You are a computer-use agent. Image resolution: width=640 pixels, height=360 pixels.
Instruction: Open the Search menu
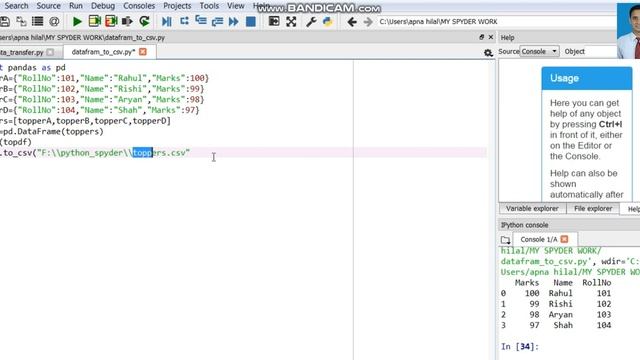[x=16, y=6]
